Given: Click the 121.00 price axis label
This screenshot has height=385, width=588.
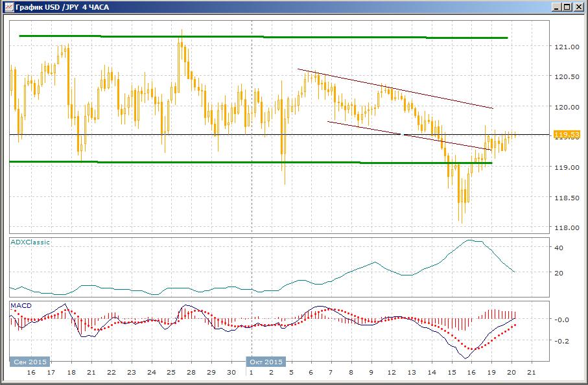Looking at the screenshot, I should [565, 47].
